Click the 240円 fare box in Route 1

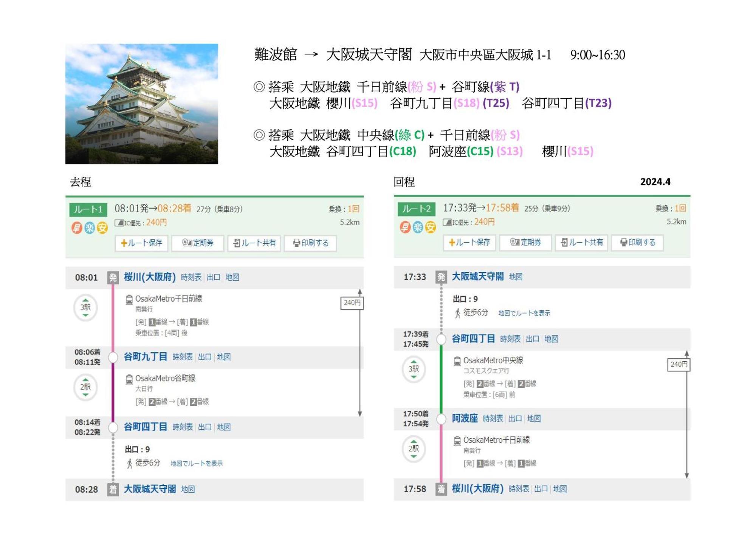pyautogui.click(x=352, y=303)
